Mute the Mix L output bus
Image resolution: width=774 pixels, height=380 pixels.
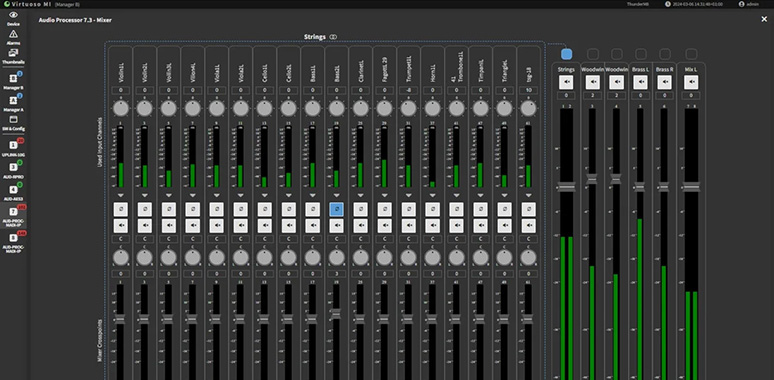coord(691,82)
